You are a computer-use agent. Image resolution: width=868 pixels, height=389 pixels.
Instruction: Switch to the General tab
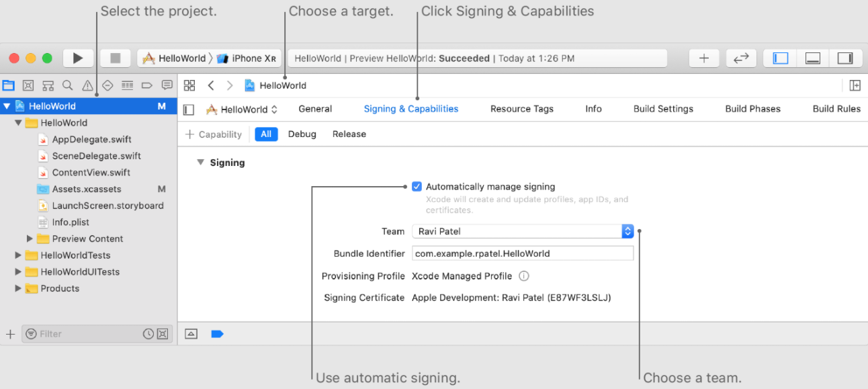315,109
